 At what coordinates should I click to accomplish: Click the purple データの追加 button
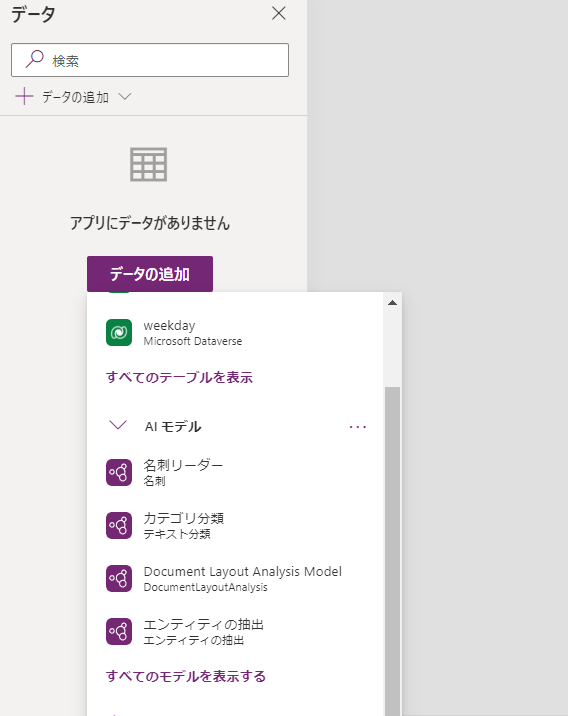pos(150,274)
